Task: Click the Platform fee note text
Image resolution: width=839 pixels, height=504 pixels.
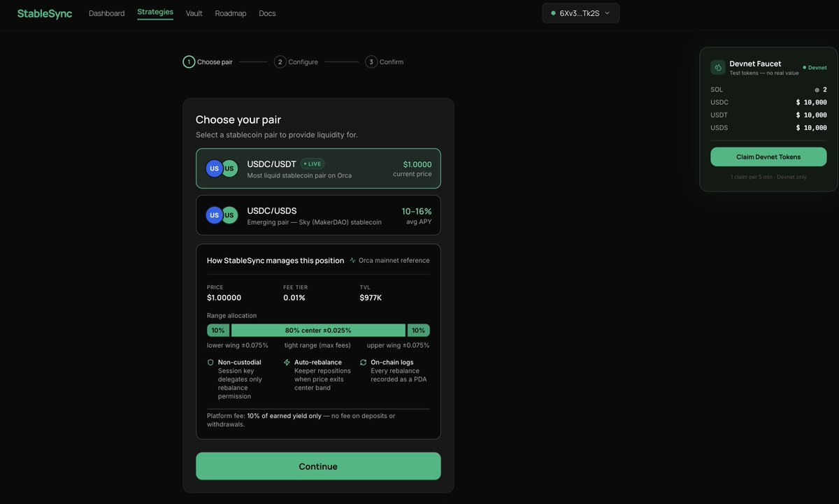Action: tap(301, 420)
